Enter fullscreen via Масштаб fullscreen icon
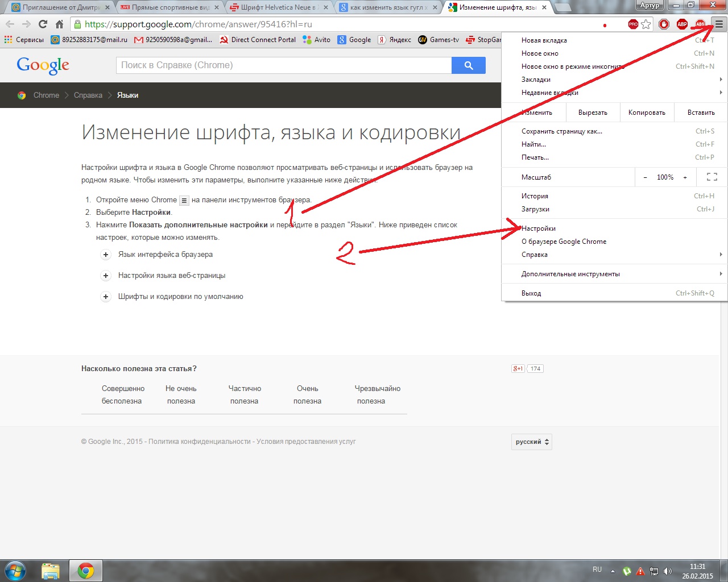The height and width of the screenshot is (582, 728). click(x=712, y=177)
